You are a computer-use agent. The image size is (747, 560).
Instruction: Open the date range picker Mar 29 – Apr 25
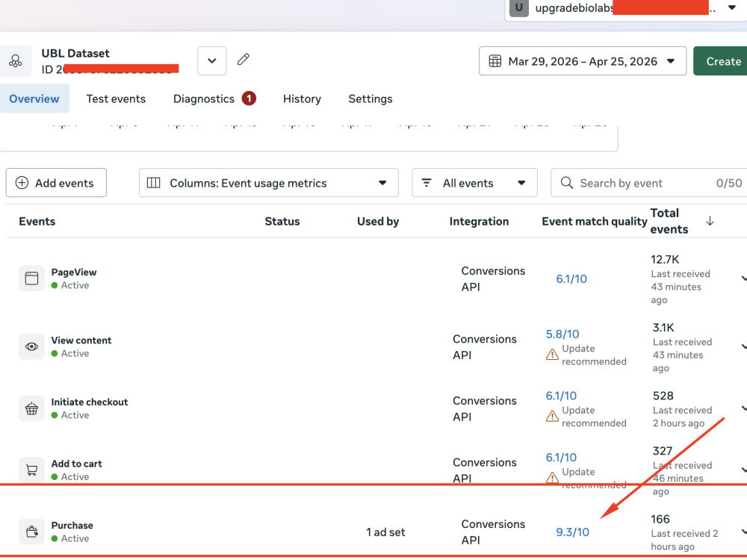582,61
